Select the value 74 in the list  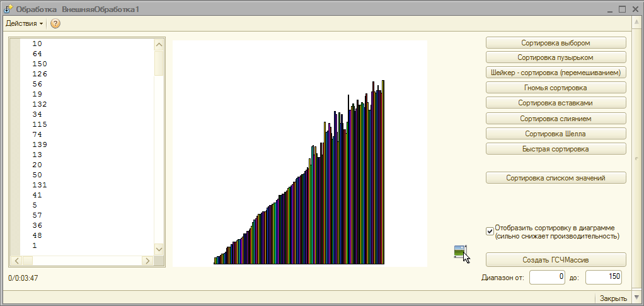(37, 134)
